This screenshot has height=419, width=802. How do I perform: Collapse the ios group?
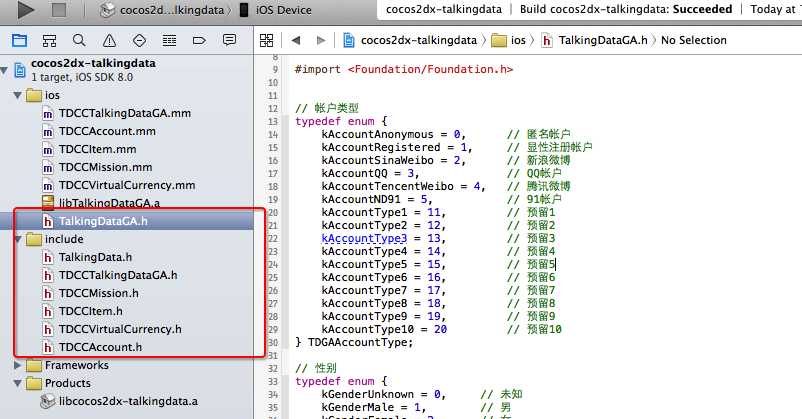pyautogui.click(x=18, y=95)
